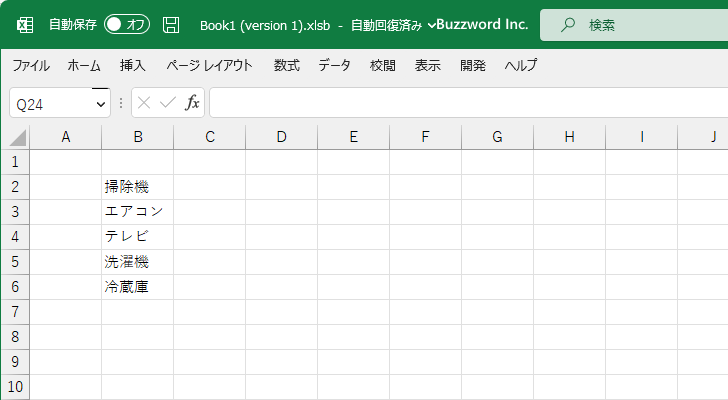Expand the Name Box dropdown arrow
This screenshot has width=728, height=400.
click(x=101, y=104)
